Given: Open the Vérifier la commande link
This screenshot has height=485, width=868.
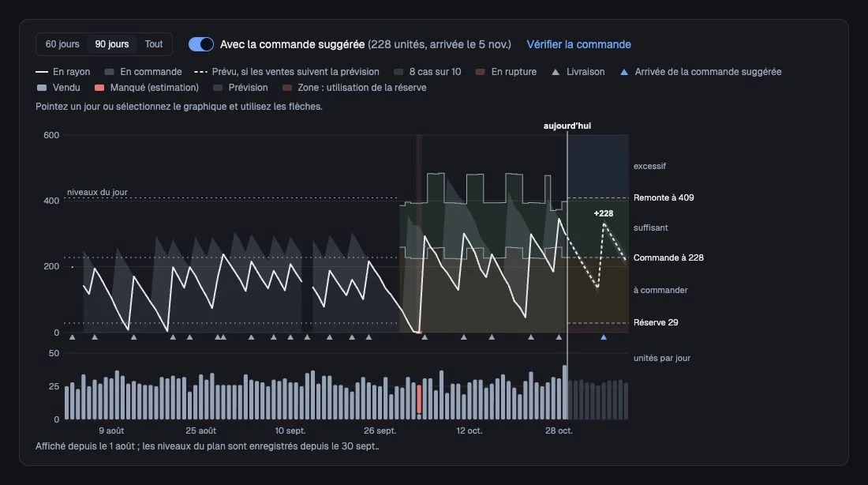Looking at the screenshot, I should click(x=578, y=44).
